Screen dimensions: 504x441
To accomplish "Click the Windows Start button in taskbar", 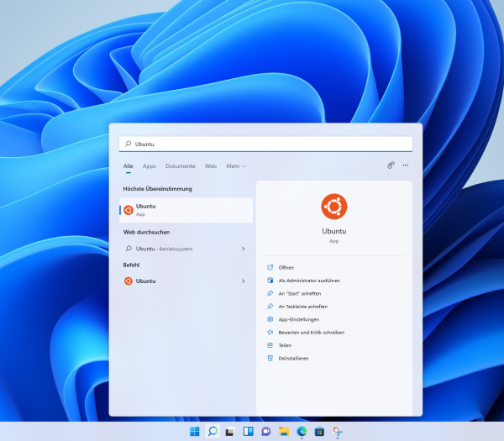I will pyautogui.click(x=195, y=431).
